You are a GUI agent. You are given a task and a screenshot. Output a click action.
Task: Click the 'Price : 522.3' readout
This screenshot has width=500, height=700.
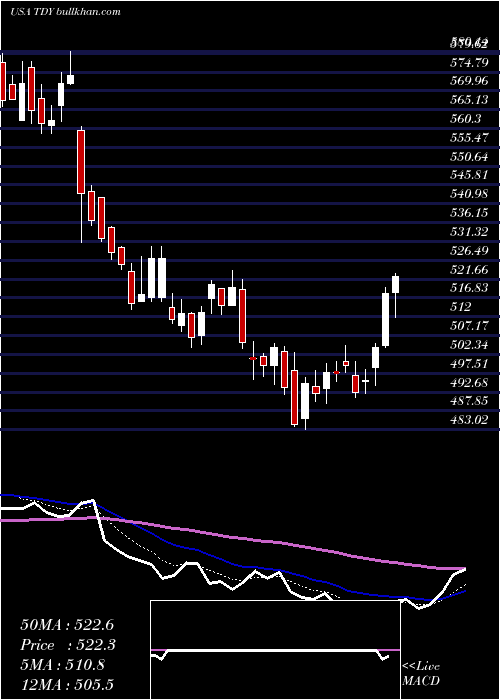tap(68, 645)
